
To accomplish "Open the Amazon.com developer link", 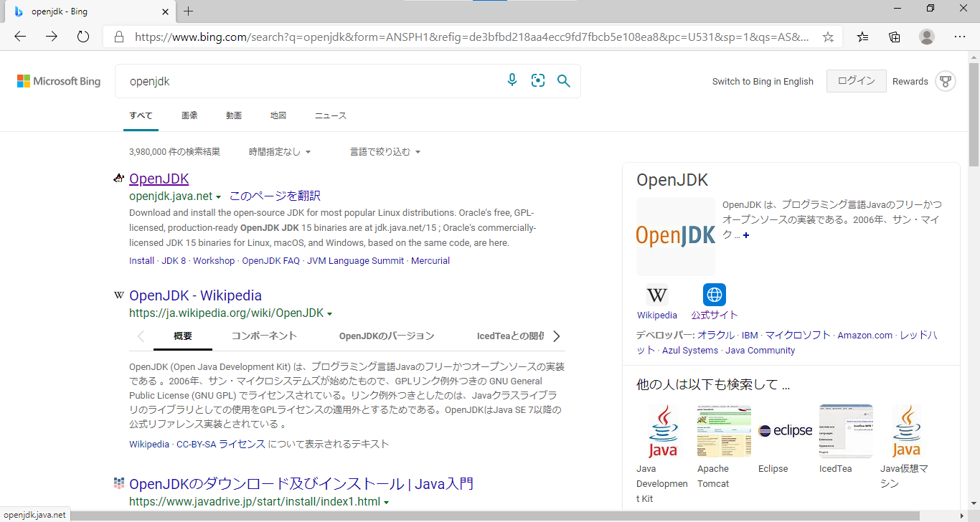I will pos(865,335).
